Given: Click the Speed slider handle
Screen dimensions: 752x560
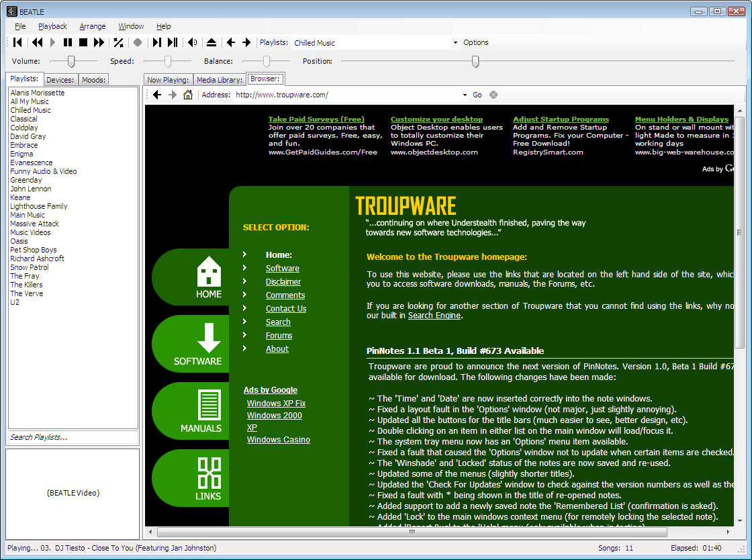Looking at the screenshot, I should [x=168, y=61].
